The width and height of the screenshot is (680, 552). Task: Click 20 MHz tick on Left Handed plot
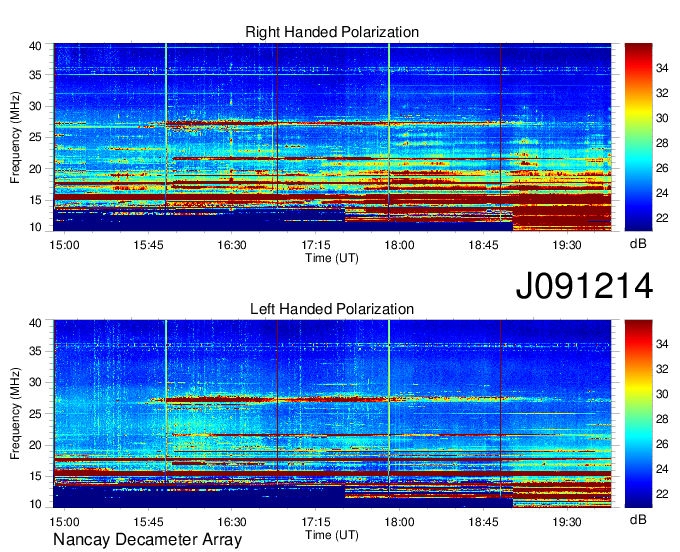[x=36, y=445]
